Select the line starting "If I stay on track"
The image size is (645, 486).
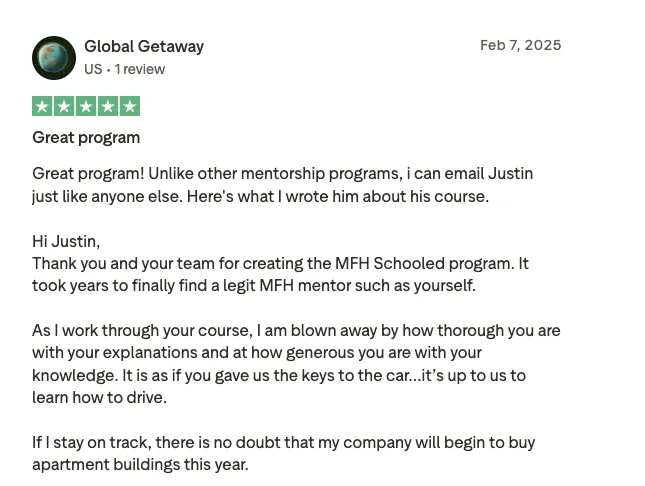point(284,443)
